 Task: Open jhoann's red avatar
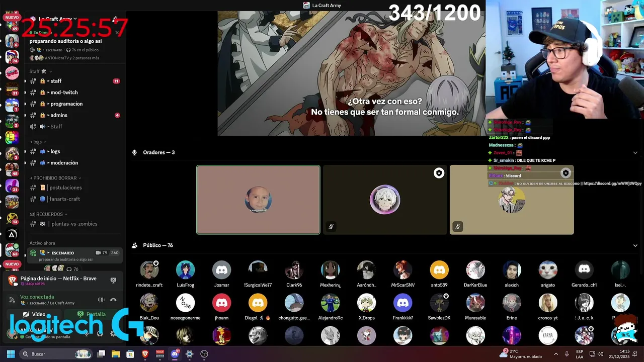222,303
